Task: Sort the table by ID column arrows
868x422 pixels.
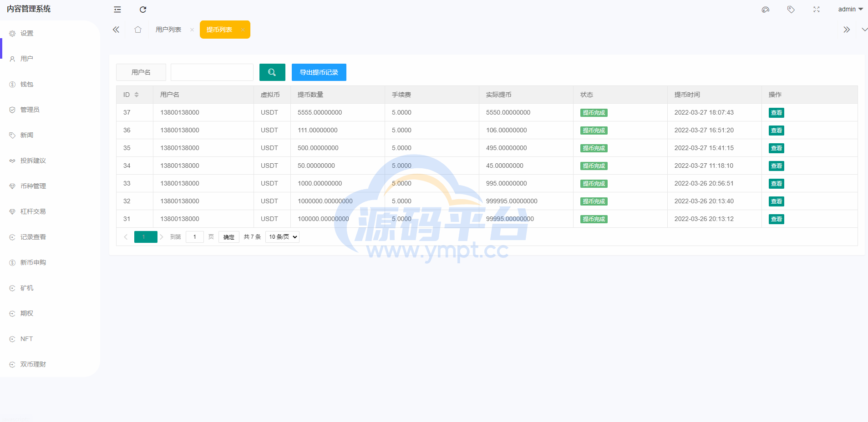Action: [137, 95]
